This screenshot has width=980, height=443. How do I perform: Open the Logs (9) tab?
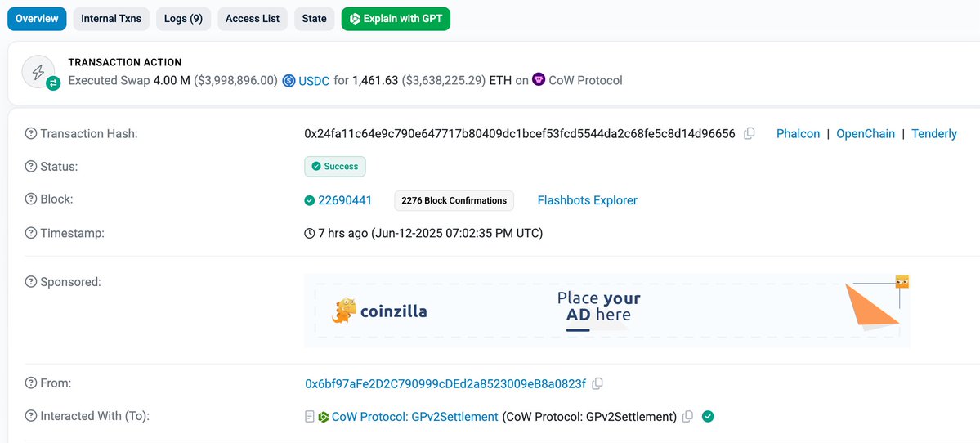coord(183,19)
